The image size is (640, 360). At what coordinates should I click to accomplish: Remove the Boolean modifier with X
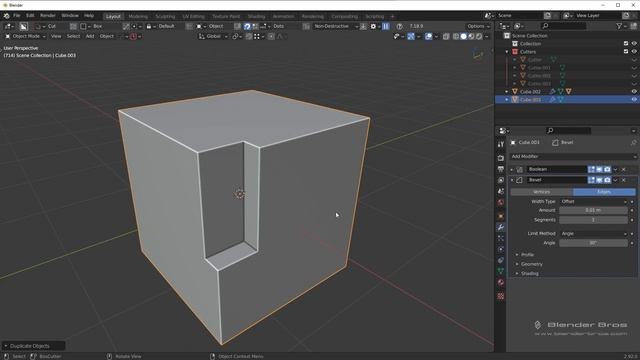tap(624, 169)
